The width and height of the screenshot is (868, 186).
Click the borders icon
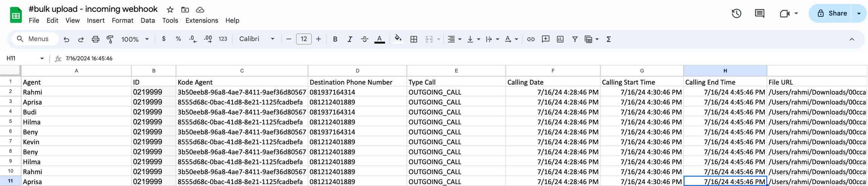click(414, 39)
